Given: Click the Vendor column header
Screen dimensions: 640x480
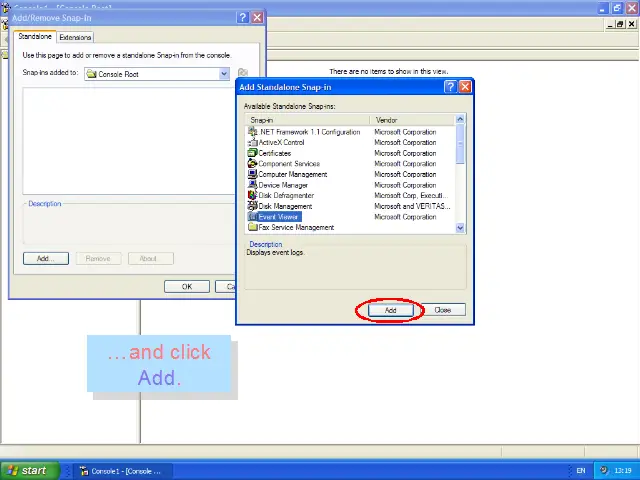Looking at the screenshot, I should click(x=412, y=120).
